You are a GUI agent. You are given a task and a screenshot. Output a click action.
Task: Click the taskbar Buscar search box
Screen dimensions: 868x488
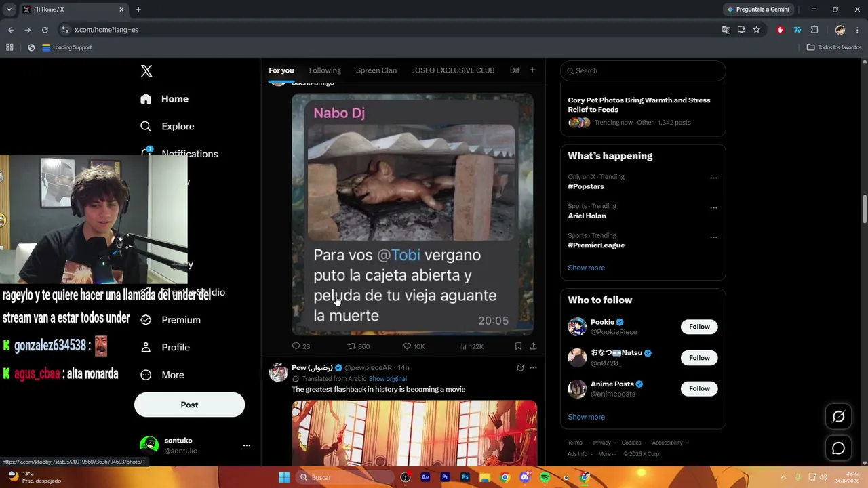tap(344, 477)
